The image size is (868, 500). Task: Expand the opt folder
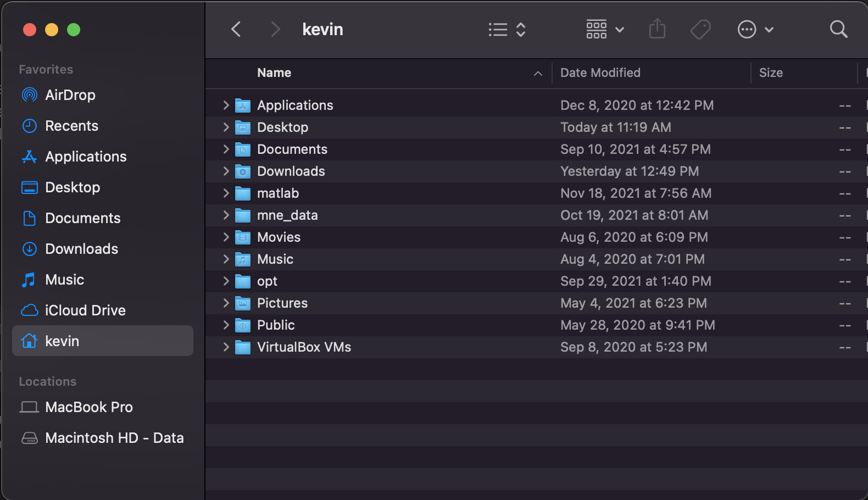click(x=226, y=281)
